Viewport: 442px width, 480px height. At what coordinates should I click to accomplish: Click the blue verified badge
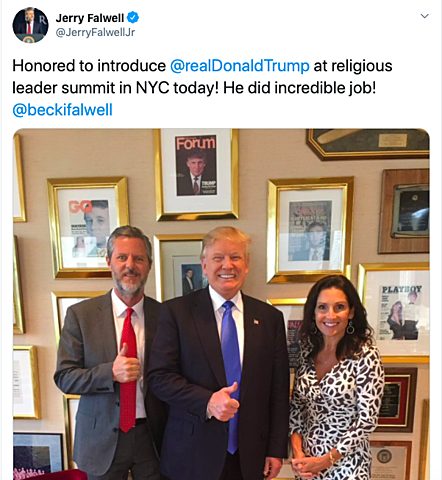click(x=133, y=17)
